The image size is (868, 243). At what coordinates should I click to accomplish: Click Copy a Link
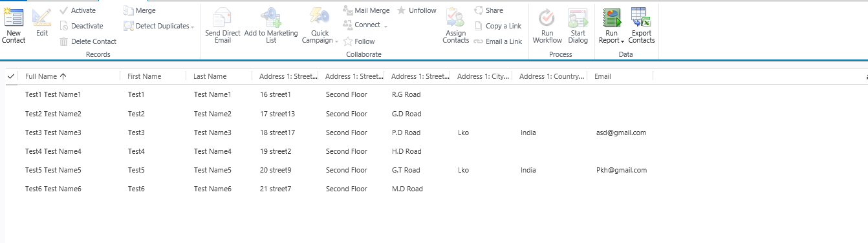pyautogui.click(x=497, y=26)
